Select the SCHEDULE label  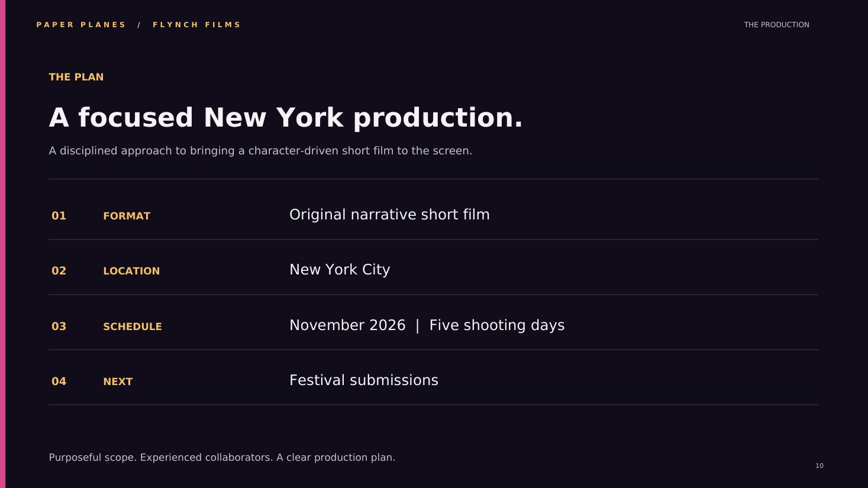133,327
